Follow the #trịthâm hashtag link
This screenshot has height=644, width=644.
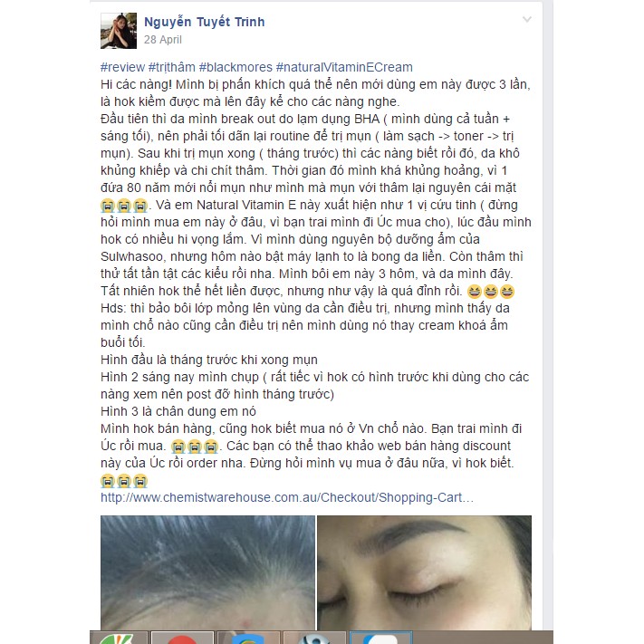pyautogui.click(x=172, y=67)
